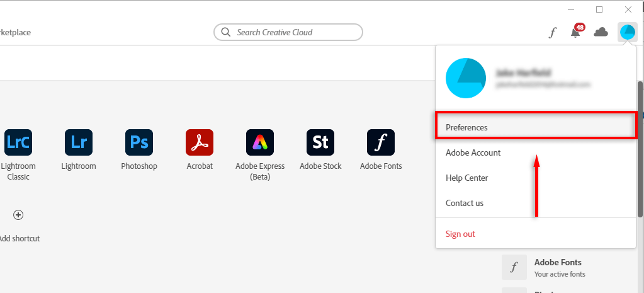
Task: Click the Search Creative Cloud field
Action: 288,32
